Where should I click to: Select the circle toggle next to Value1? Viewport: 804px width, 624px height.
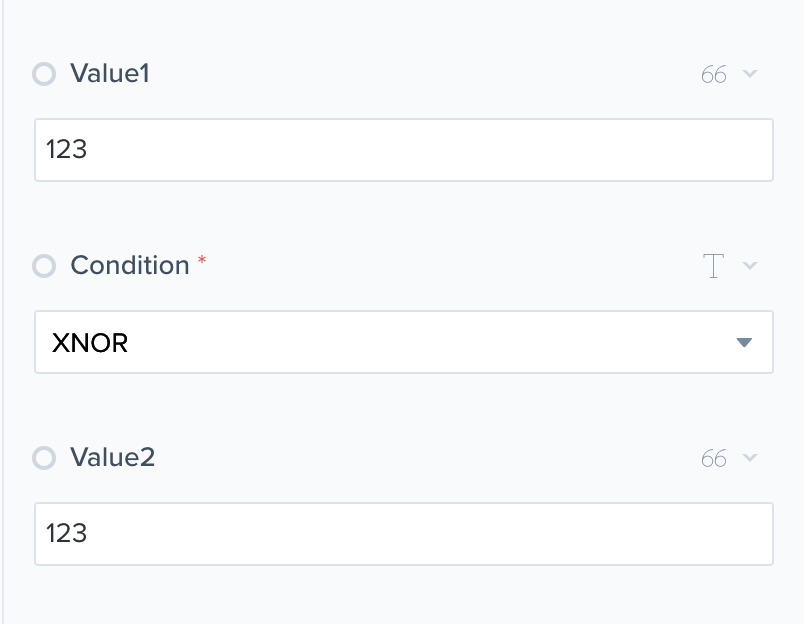tap(44, 74)
